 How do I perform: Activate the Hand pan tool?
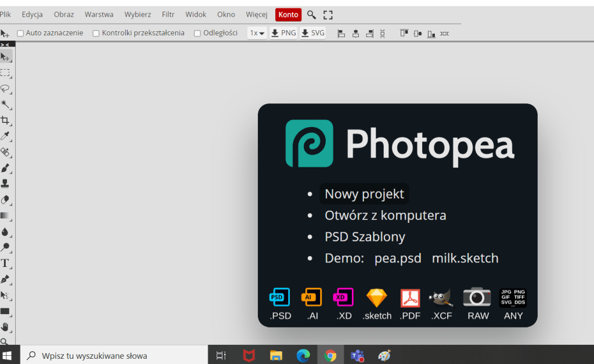(5, 327)
